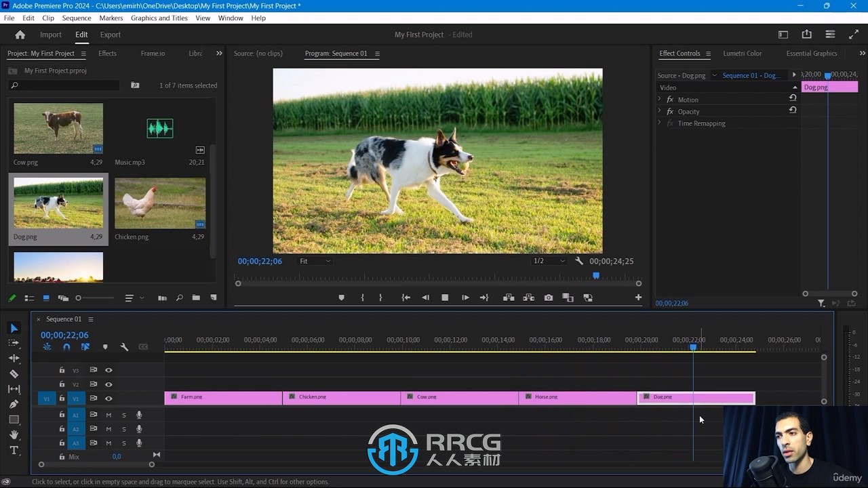This screenshot has height=488, width=868.
Task: Select the Rectangle tool
Action: pyautogui.click(x=14, y=420)
